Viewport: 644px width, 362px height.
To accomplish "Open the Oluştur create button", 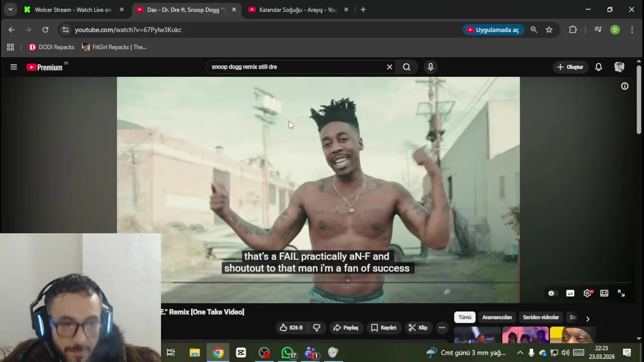I will click(570, 67).
